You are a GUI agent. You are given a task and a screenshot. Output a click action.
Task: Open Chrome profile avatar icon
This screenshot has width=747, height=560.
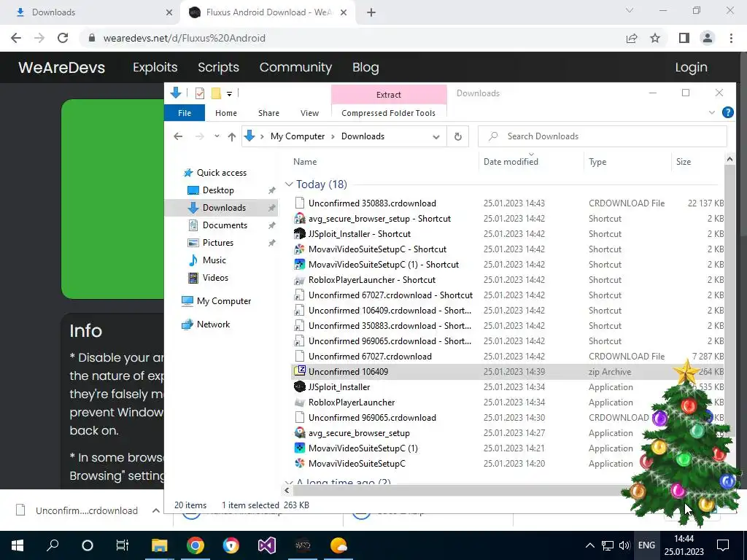click(x=708, y=38)
